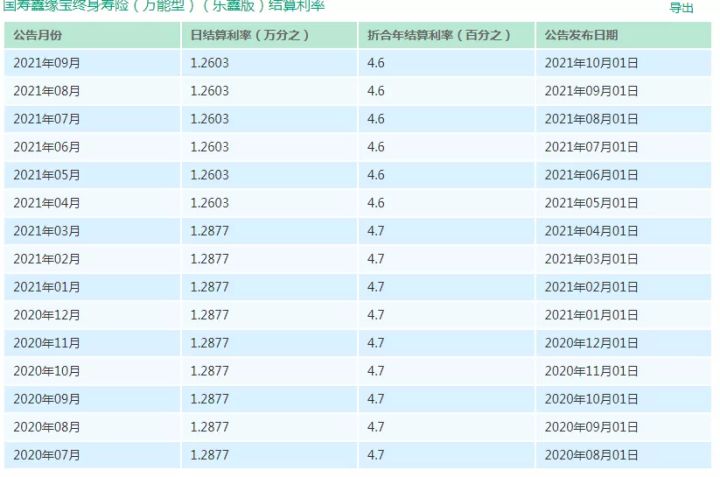Click daily rate 1.2877 in 2020年10月 row
Image resolution: width=720 pixels, height=477 pixels.
209,371
